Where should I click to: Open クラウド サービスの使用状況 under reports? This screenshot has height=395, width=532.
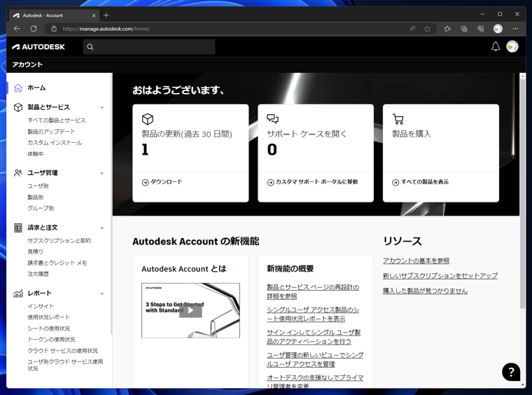pos(63,351)
